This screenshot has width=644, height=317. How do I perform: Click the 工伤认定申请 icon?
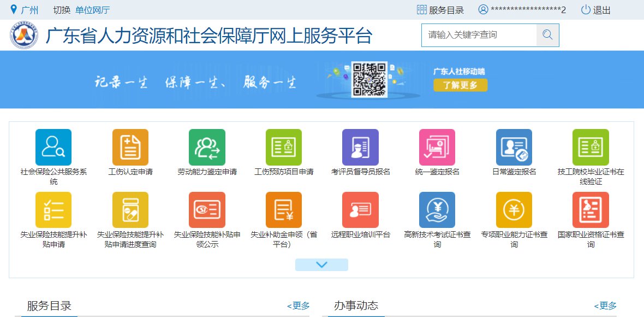click(x=130, y=147)
